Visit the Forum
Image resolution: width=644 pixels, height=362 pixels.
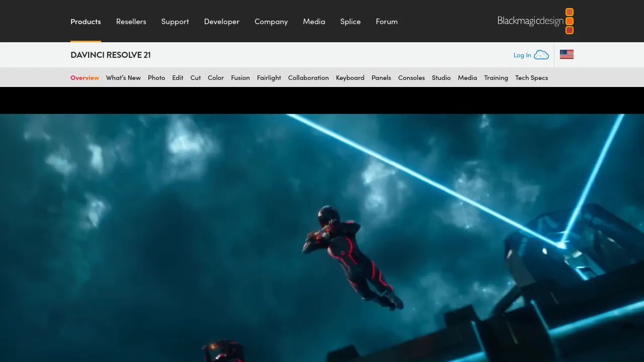pos(387,22)
